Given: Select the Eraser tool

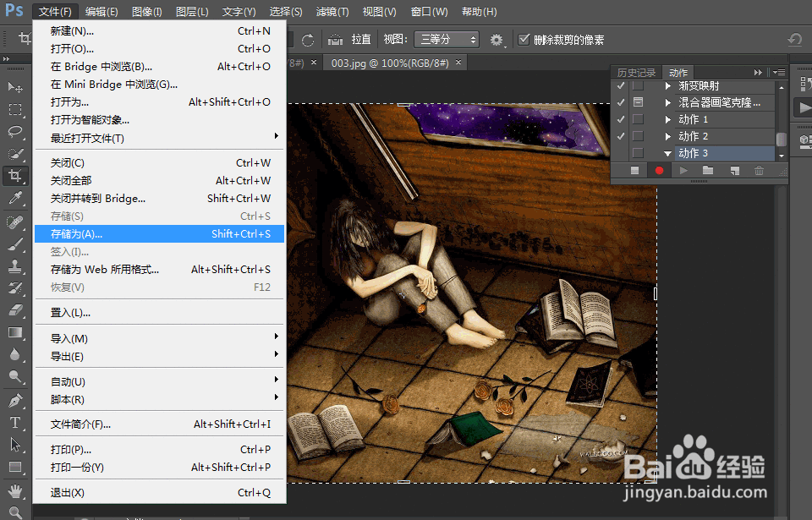Looking at the screenshot, I should [x=15, y=310].
